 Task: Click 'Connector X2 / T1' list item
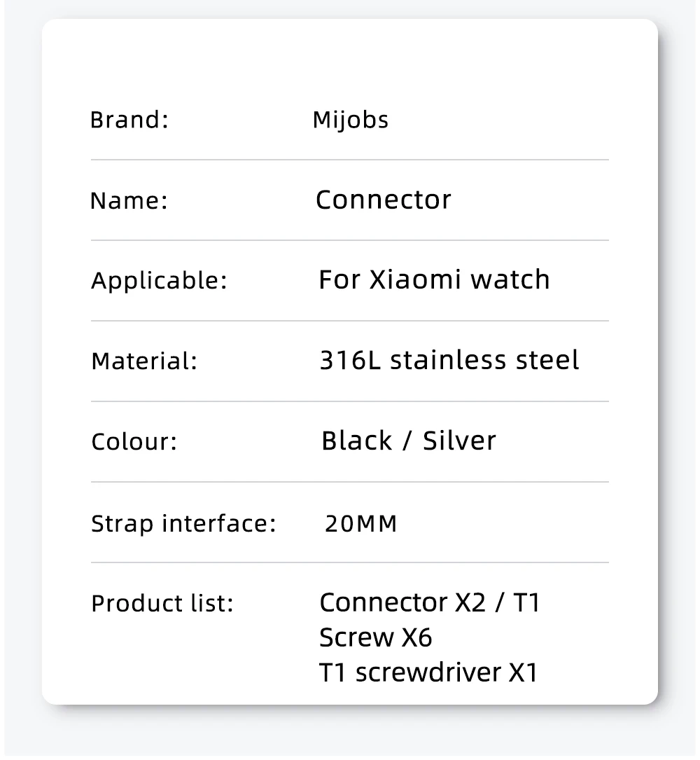pos(430,602)
